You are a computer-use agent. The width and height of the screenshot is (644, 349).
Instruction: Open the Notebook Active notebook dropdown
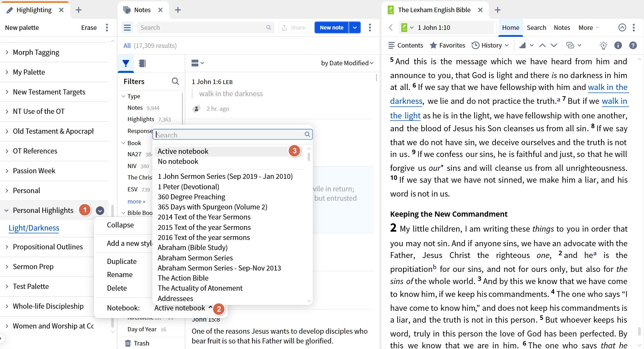[183, 308]
